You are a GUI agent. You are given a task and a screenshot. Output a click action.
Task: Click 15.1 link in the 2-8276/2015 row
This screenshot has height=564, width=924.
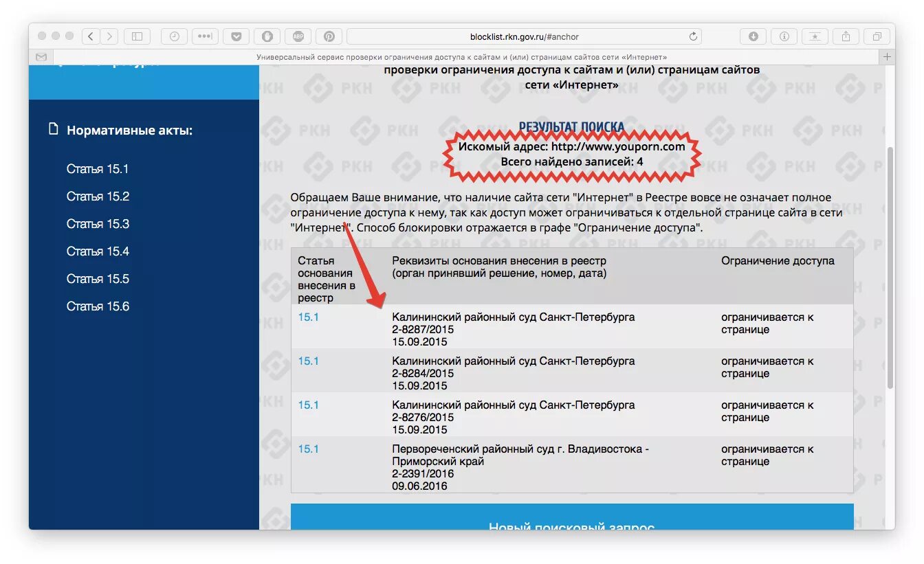(x=308, y=405)
